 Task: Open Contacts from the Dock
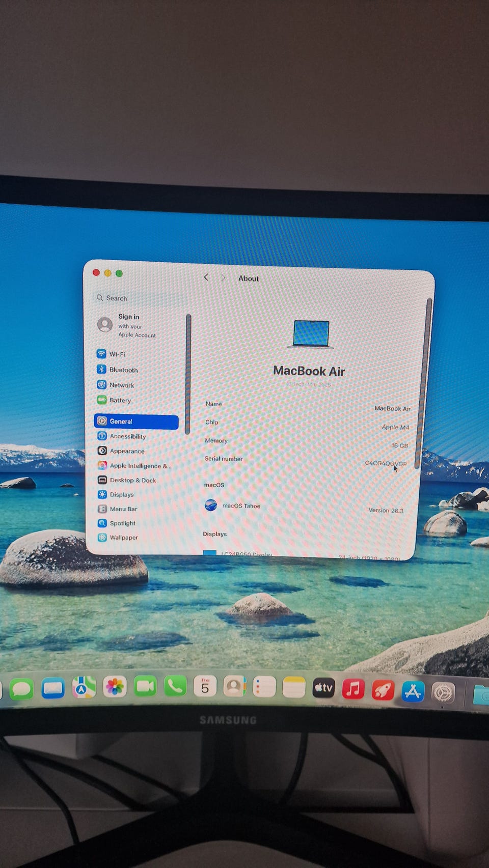click(x=234, y=687)
